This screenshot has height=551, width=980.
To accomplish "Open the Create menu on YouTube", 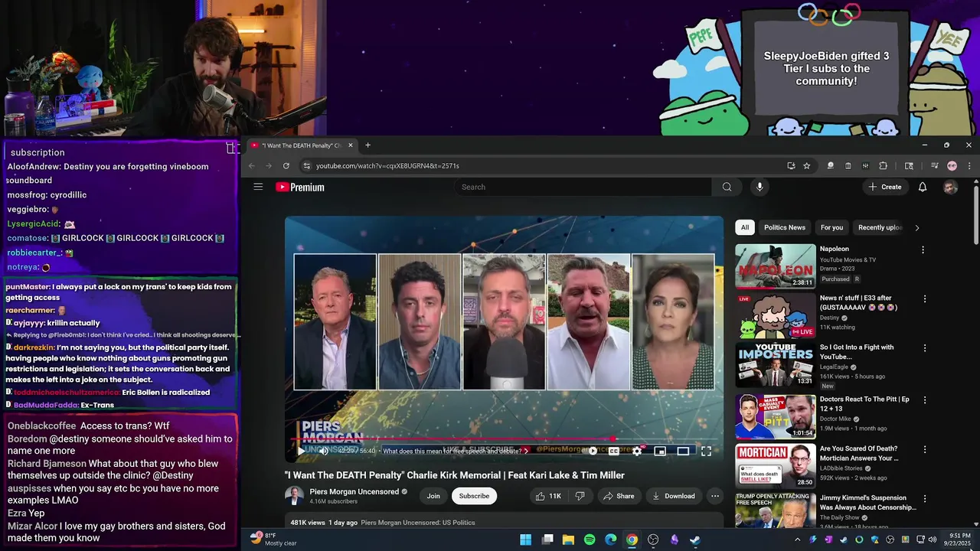I will 885,187.
